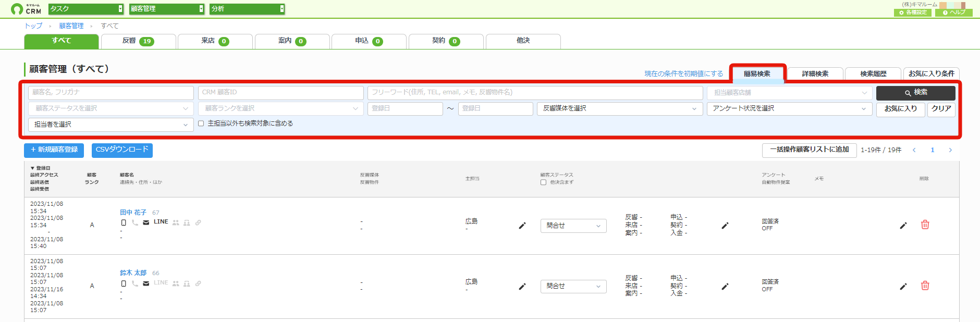Click 現在の条件を初期値にする link
The image size is (980, 322).
[x=683, y=74]
